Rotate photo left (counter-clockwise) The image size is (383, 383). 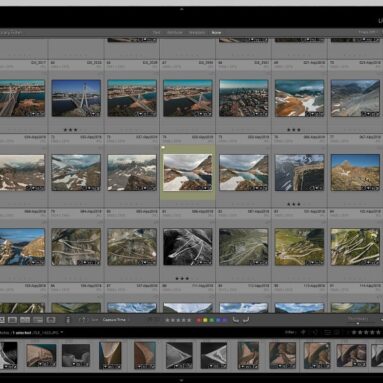click(236, 320)
